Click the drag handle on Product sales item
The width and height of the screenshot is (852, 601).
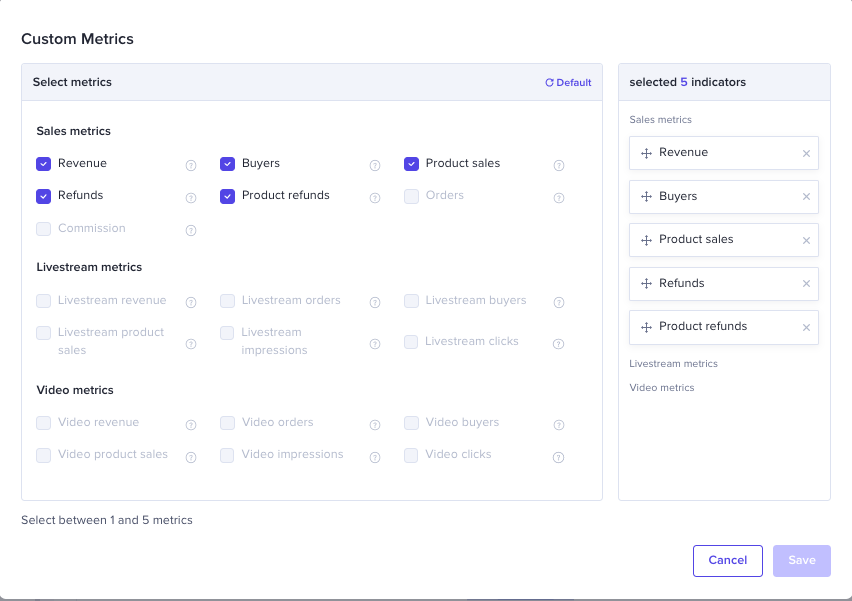tap(646, 240)
